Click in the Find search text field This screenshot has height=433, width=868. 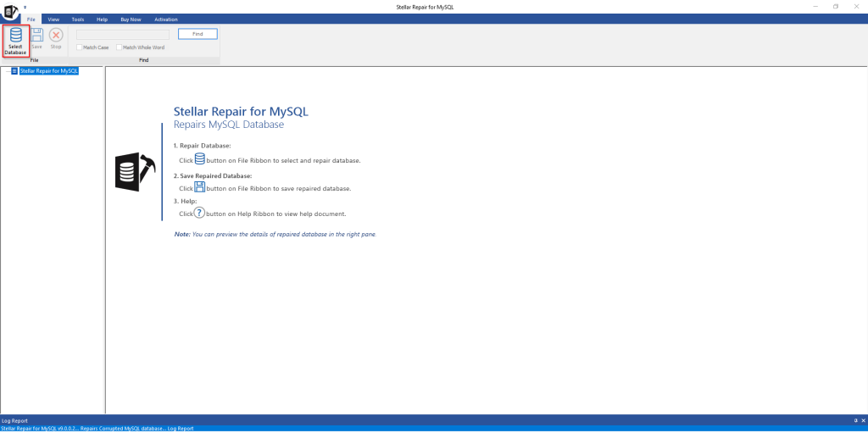click(x=123, y=35)
